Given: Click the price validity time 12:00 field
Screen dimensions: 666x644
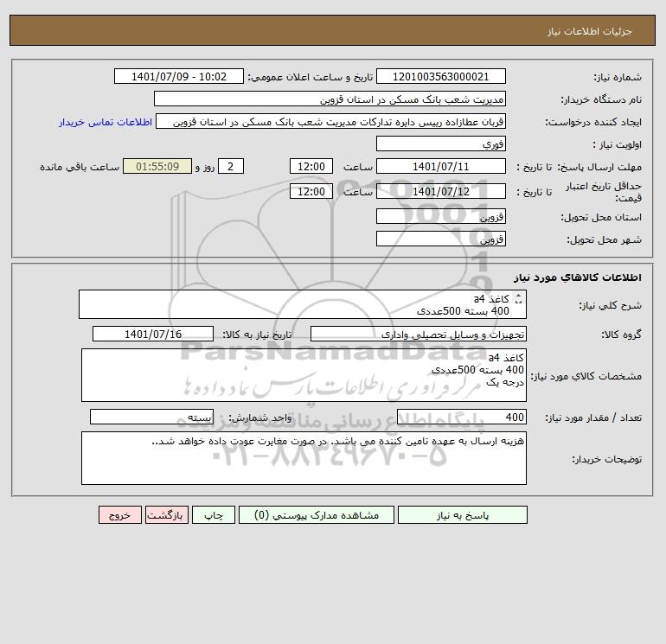Looking at the screenshot, I should (x=311, y=191).
